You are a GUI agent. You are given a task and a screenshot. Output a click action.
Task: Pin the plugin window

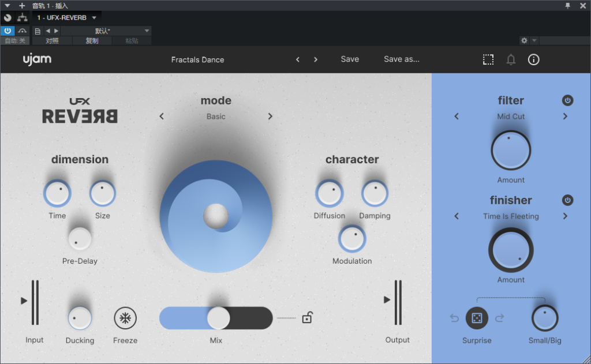click(x=568, y=6)
